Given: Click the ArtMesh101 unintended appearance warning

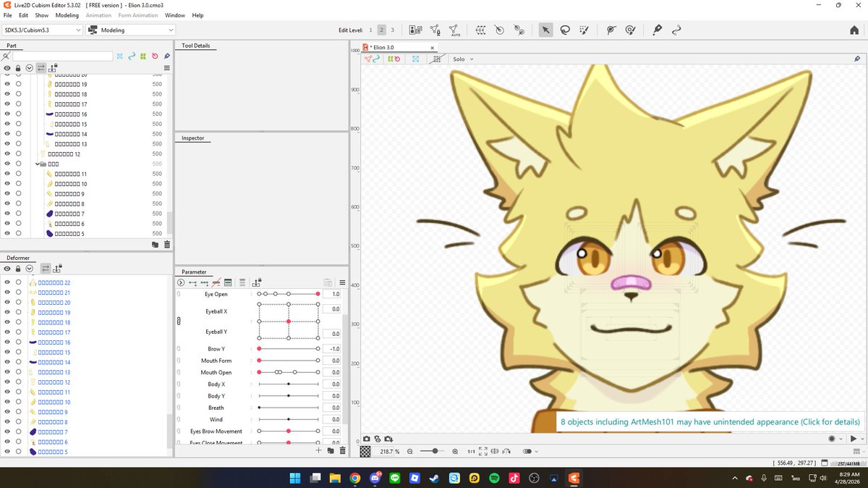Looking at the screenshot, I should coord(710,421).
